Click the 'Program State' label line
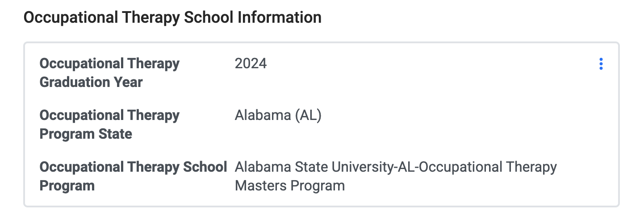This screenshot has height=223, width=644. coord(86,134)
